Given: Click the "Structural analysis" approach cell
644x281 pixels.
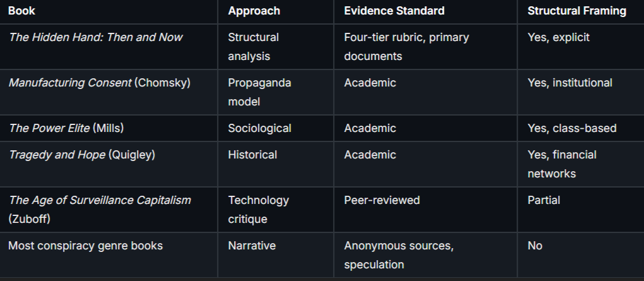Looking at the screenshot, I should click(x=254, y=46).
